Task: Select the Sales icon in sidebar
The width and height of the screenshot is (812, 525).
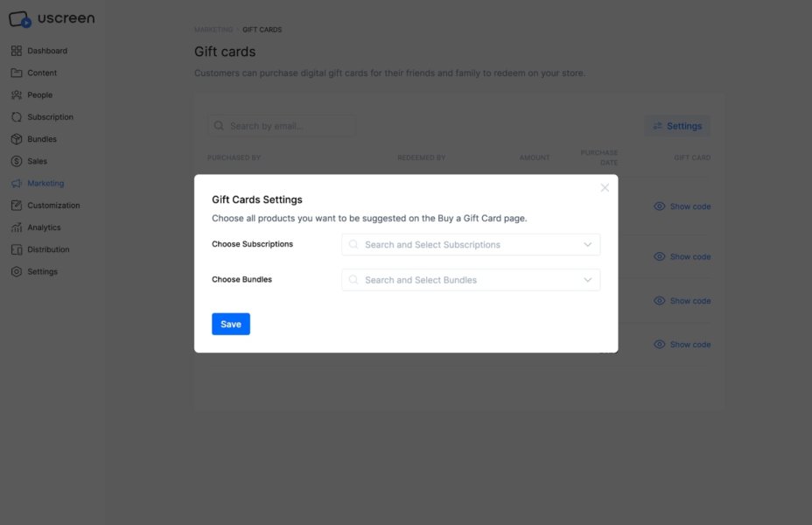Action: coord(17,160)
